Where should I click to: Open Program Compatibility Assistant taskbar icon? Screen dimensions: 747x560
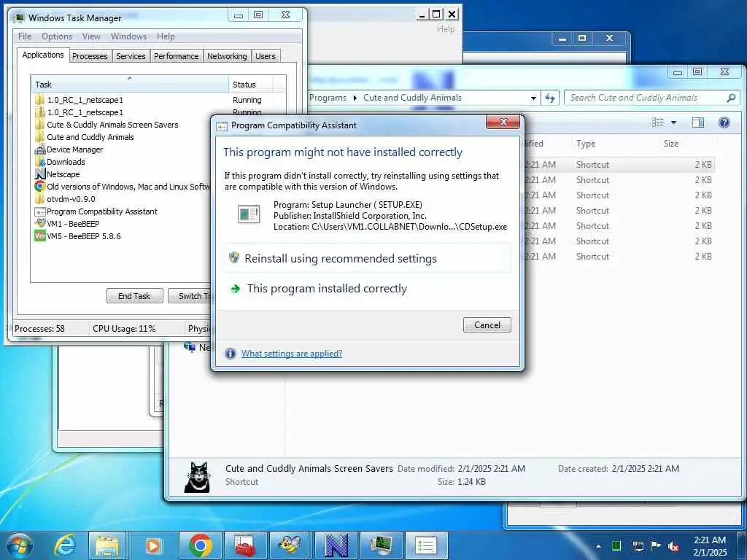426,545
